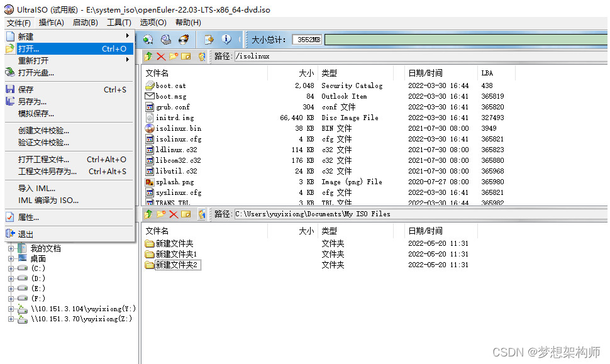Expand the 10.151.3.104 network drive node
This screenshot has height=364, width=610.
click(x=11, y=309)
